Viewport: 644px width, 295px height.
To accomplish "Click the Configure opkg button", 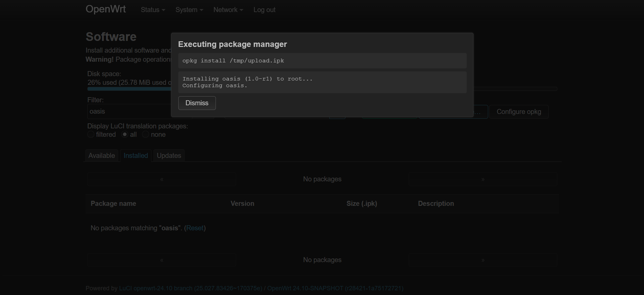I will 519,112.
